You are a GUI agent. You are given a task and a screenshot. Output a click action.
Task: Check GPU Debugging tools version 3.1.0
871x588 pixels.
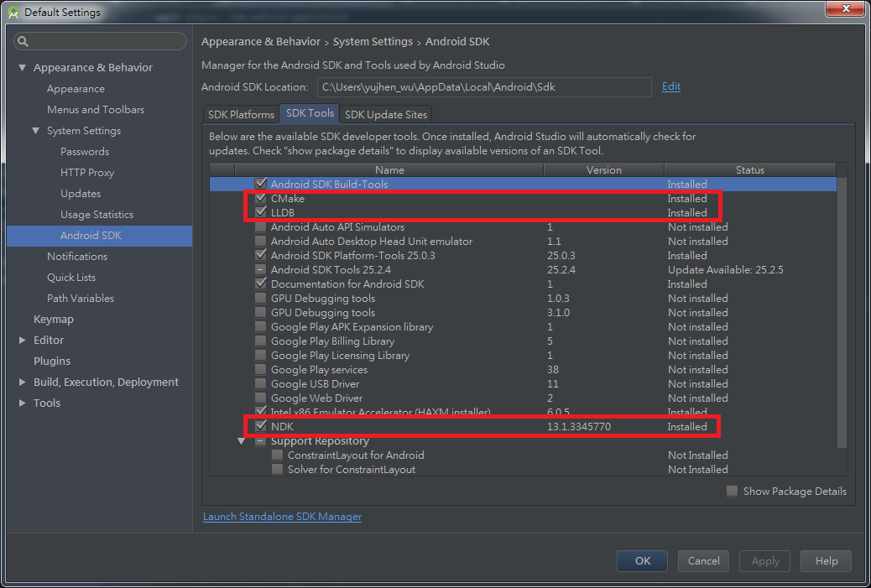[260, 312]
